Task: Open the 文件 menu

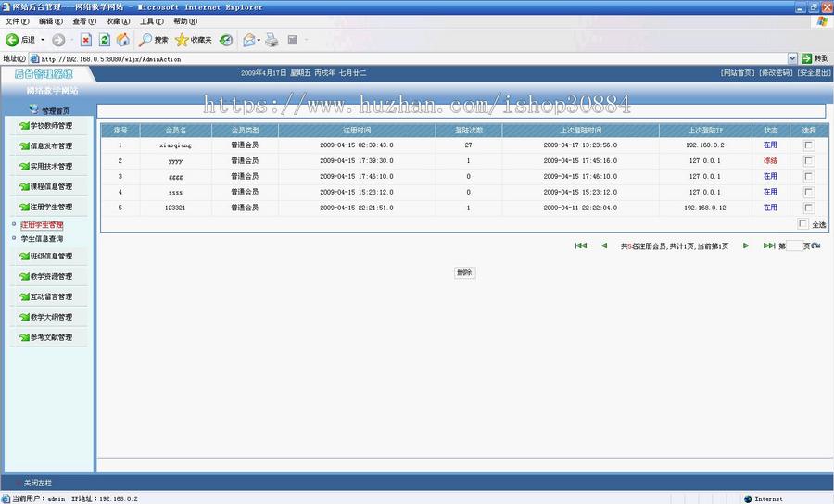Action: click(x=17, y=21)
